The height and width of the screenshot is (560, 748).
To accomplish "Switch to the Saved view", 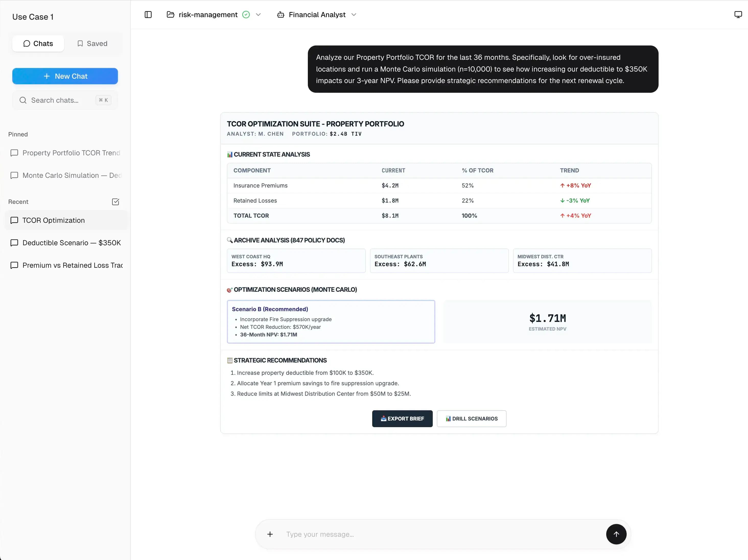I will click(x=92, y=43).
